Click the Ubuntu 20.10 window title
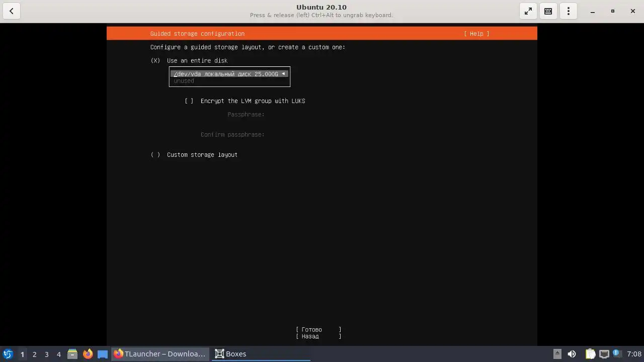 tap(321, 7)
